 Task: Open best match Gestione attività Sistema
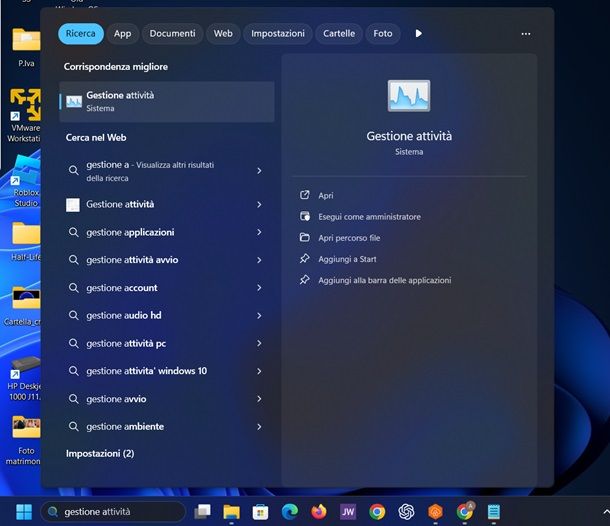point(167,102)
